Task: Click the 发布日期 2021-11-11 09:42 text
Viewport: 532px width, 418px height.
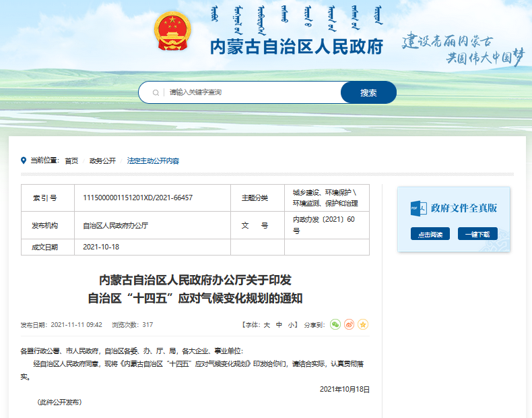Action: [x=61, y=325]
